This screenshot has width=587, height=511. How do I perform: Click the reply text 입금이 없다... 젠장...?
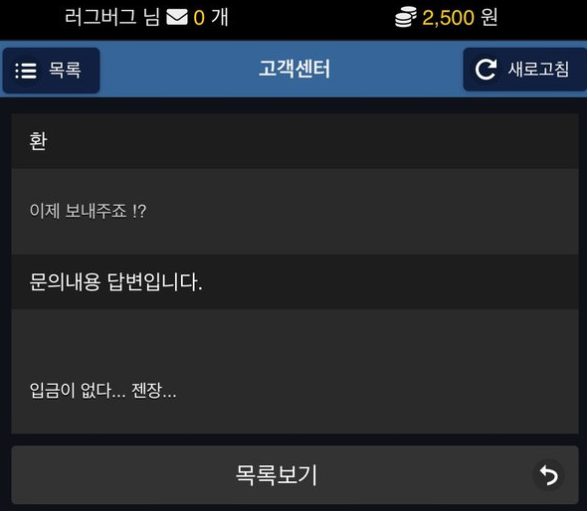pyautogui.click(x=103, y=391)
